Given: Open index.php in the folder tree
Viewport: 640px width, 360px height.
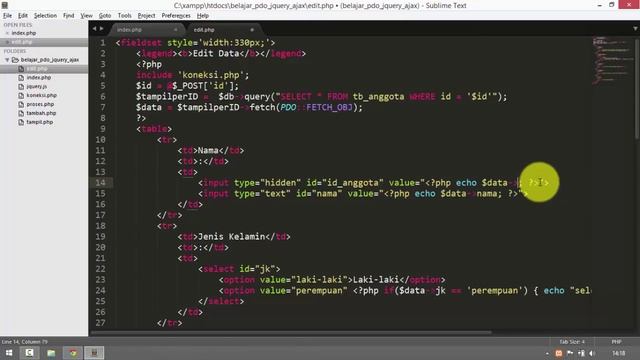Looking at the screenshot, I should point(39,78).
